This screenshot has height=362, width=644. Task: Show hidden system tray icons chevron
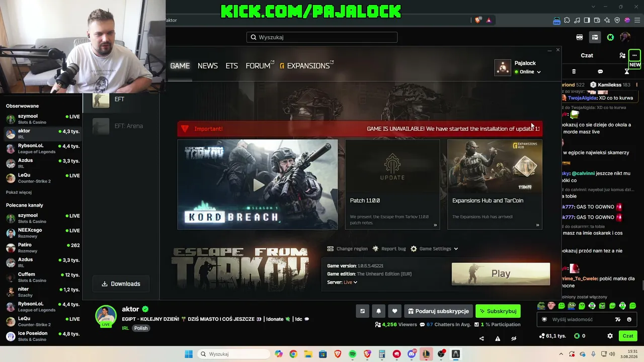point(562,354)
